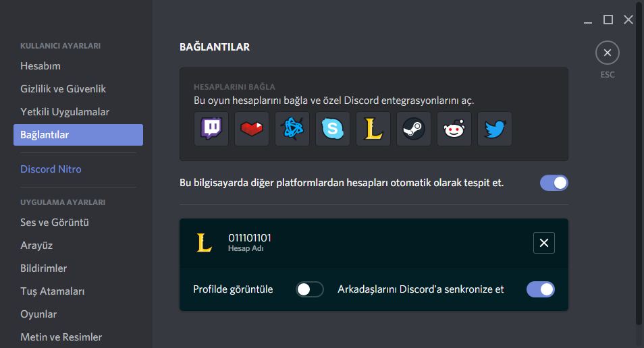The width and height of the screenshot is (644, 348).
Task: Connect a Battle.net account
Action: tap(292, 129)
